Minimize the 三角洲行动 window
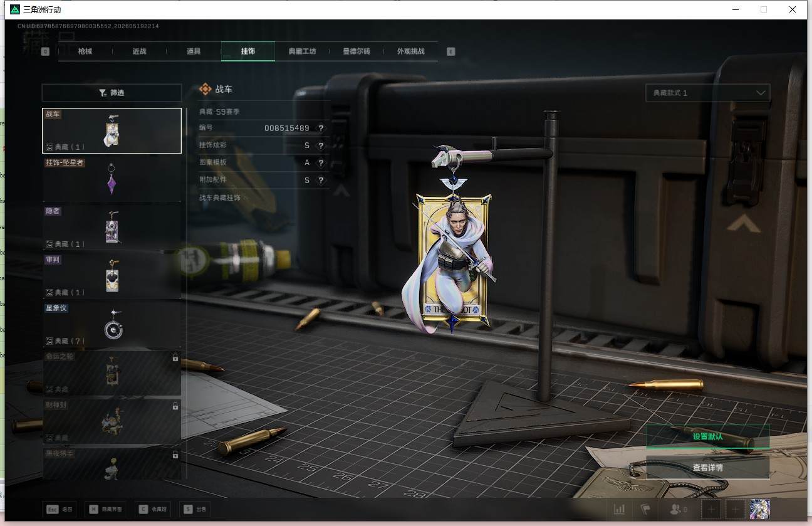The height and width of the screenshot is (526, 812). 735,9
